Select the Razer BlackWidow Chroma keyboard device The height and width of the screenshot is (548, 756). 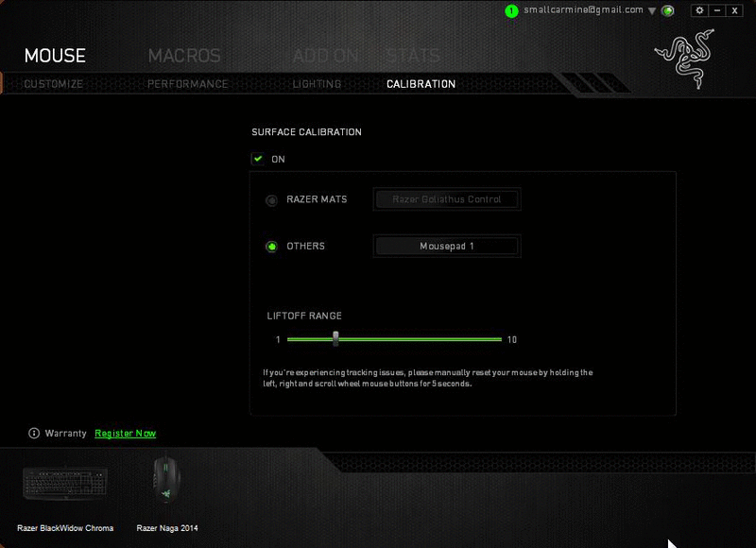tap(65, 484)
